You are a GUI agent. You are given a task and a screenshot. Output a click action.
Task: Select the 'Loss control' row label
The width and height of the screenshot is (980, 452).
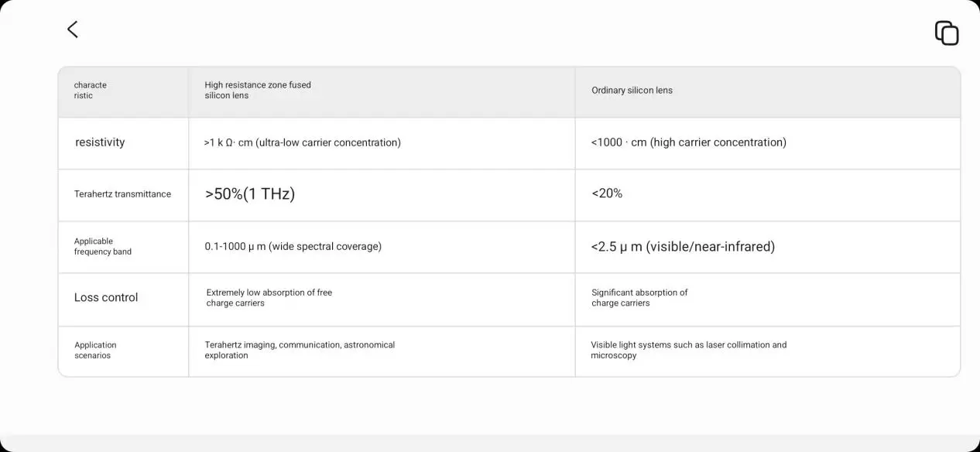(x=106, y=297)
